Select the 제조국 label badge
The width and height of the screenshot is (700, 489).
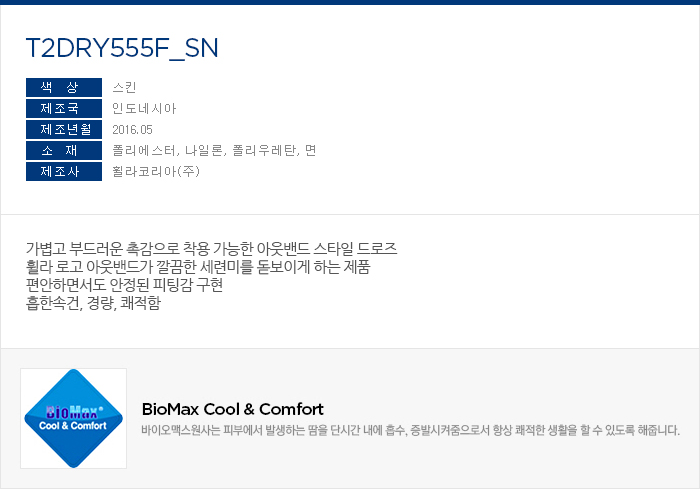tap(64, 109)
